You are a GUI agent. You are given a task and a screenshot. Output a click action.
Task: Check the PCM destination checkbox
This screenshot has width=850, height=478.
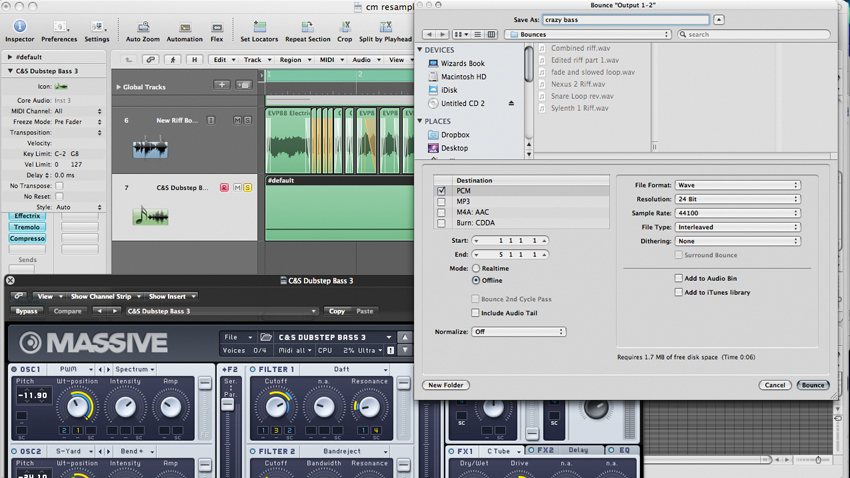pyautogui.click(x=441, y=191)
